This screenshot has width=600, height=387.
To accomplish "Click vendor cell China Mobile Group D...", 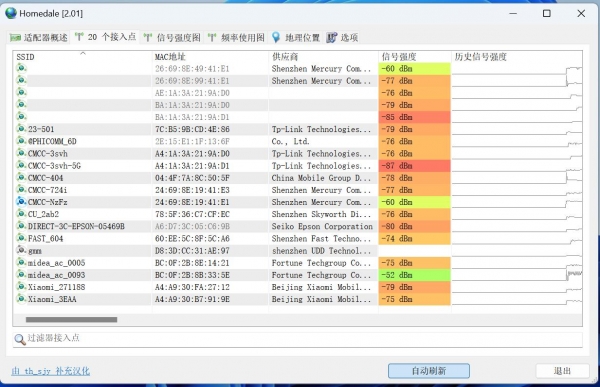I will (x=321, y=178).
